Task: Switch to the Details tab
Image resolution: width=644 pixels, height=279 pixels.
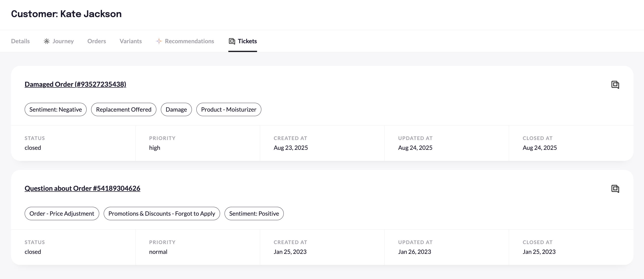Action: [20, 41]
